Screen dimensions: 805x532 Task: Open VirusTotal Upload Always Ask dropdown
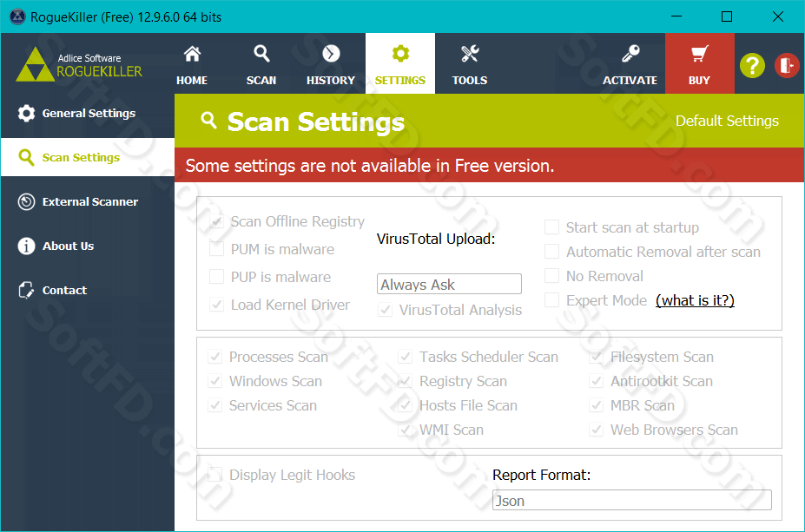pyautogui.click(x=449, y=284)
